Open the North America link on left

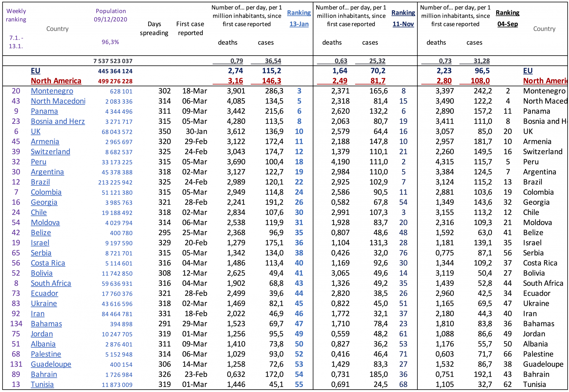[x=56, y=81]
